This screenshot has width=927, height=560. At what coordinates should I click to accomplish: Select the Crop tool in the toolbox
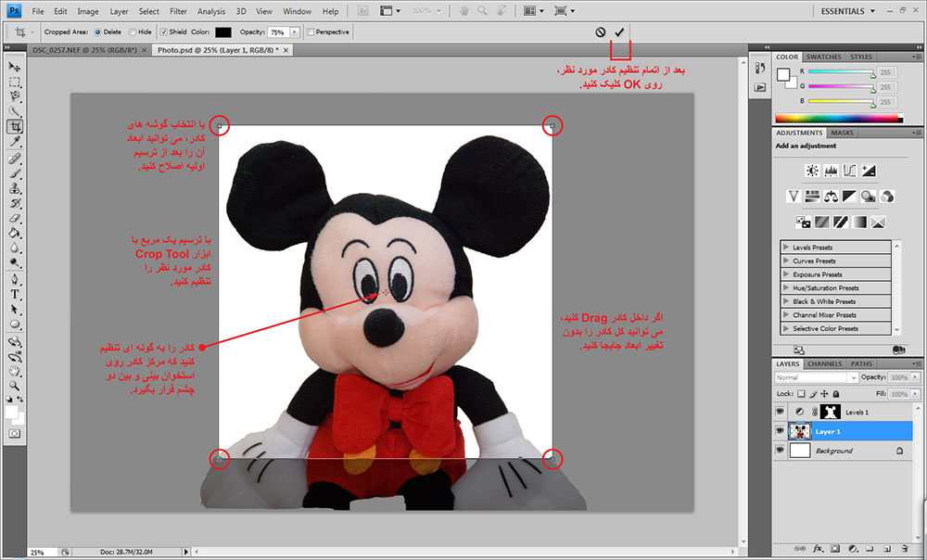pyautogui.click(x=15, y=126)
